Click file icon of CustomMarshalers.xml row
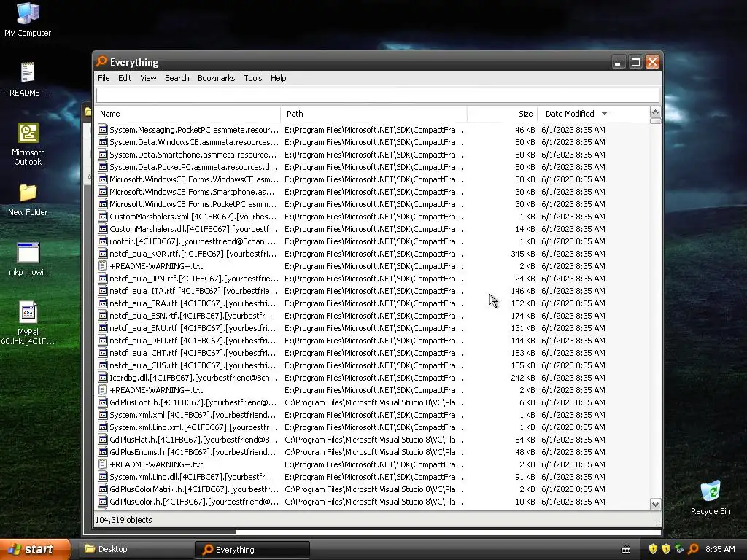The image size is (747, 560). click(102, 216)
